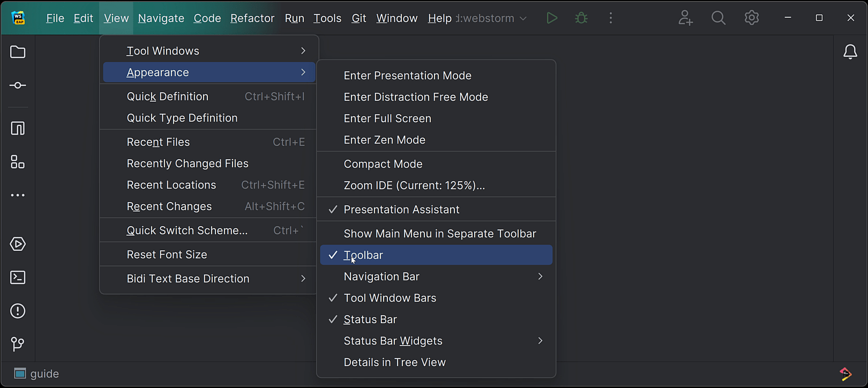Open the Project tool window folder icon
Screen dimensions: 868x388
18,52
